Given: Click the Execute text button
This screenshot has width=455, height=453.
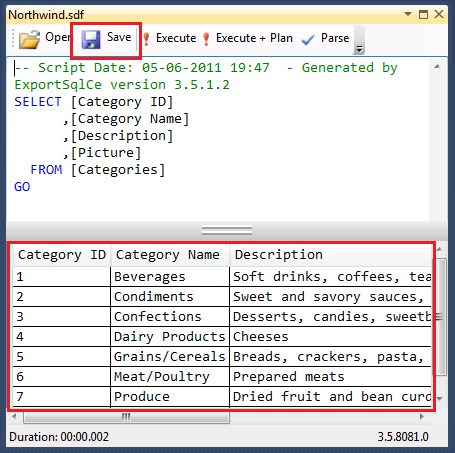Looking at the screenshot, I should (x=176, y=38).
